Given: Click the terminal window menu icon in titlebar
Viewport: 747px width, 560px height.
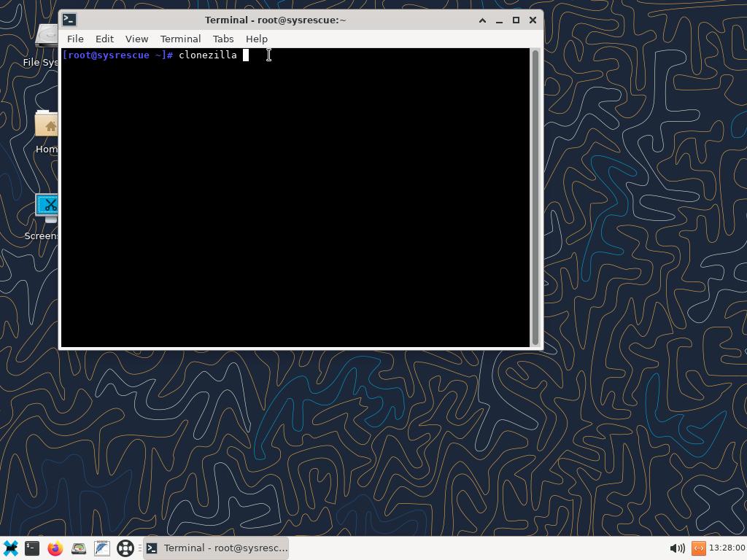Looking at the screenshot, I should coord(69,20).
